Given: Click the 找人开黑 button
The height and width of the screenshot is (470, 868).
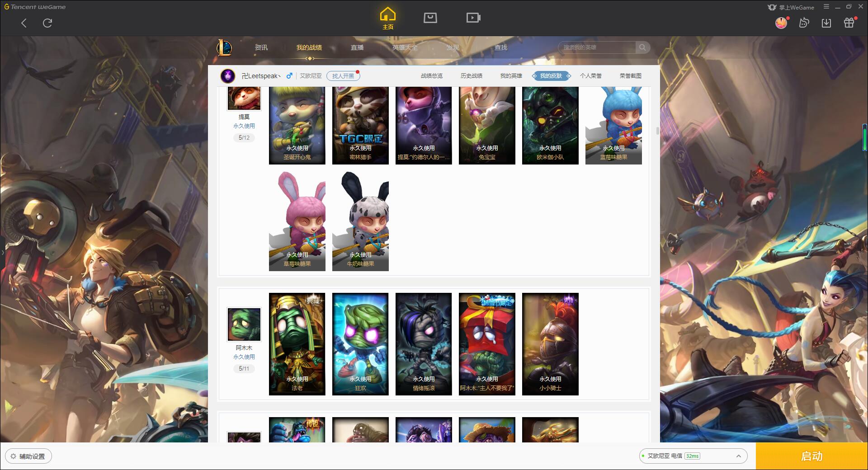Looking at the screenshot, I should pyautogui.click(x=343, y=76).
